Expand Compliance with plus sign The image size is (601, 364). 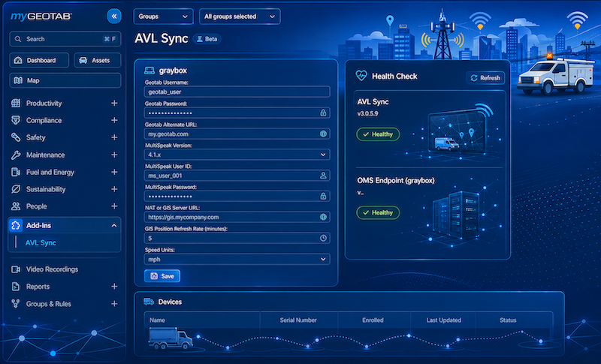[114, 120]
